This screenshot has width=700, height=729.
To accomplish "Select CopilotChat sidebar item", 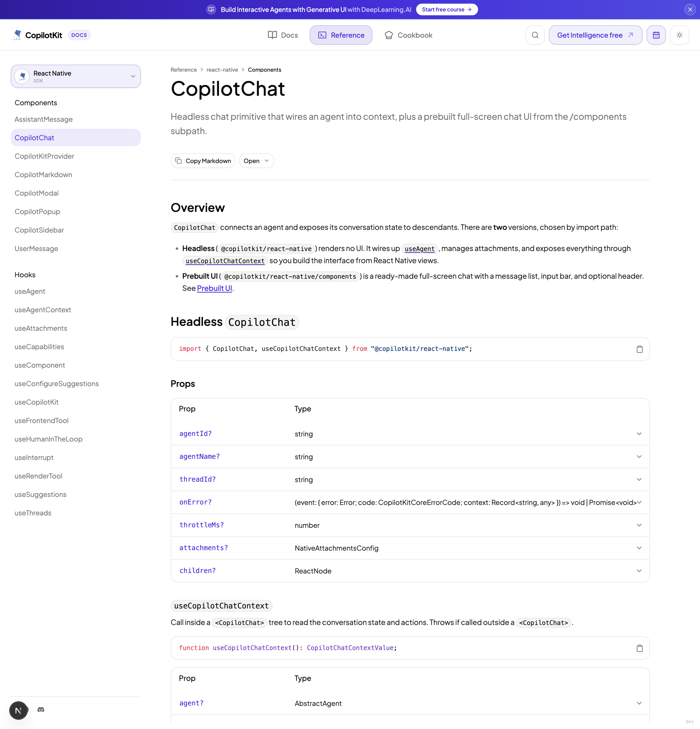I will (x=76, y=138).
